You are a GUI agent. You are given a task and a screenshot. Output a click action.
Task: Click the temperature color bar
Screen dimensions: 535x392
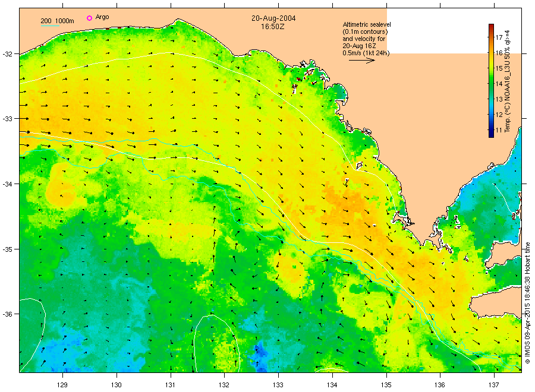click(x=491, y=81)
